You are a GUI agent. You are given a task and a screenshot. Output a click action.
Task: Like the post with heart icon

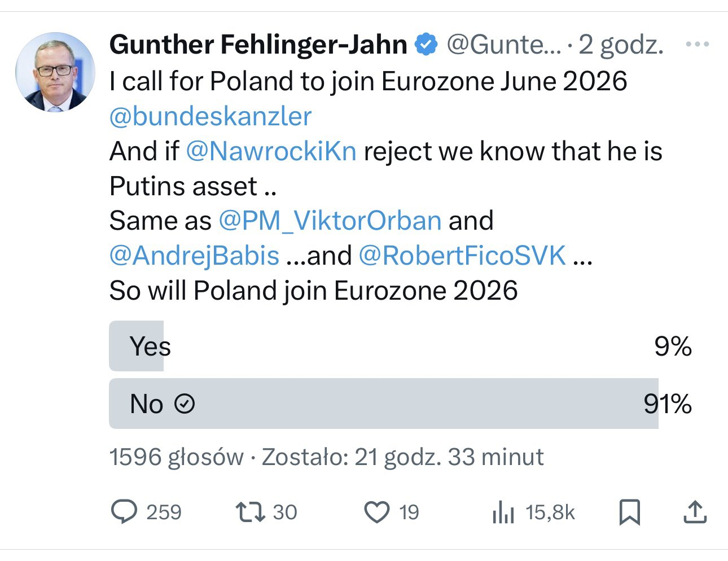[376, 512]
